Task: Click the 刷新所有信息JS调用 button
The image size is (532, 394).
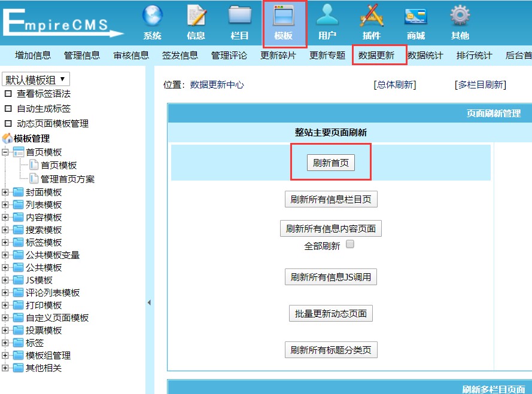Action: click(x=331, y=277)
